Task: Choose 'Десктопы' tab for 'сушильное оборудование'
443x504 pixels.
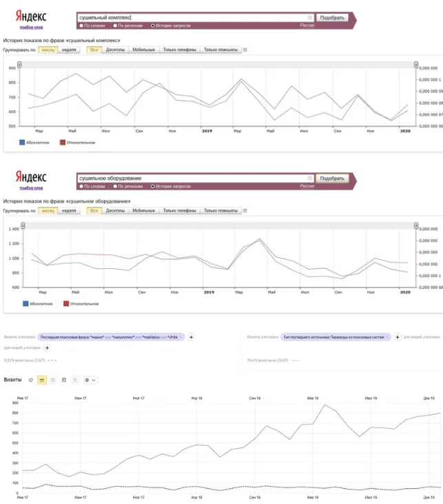Action: click(x=115, y=210)
